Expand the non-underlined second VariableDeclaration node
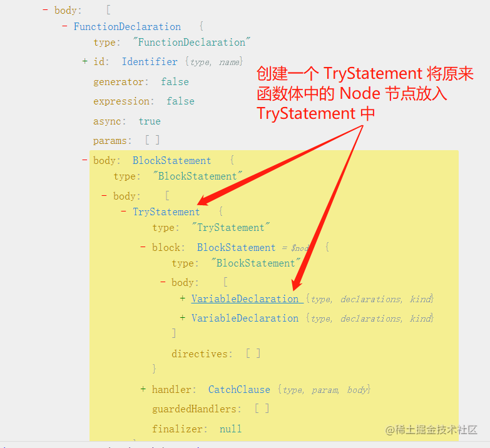Screen dimensions: 490x448 [x=183, y=318]
